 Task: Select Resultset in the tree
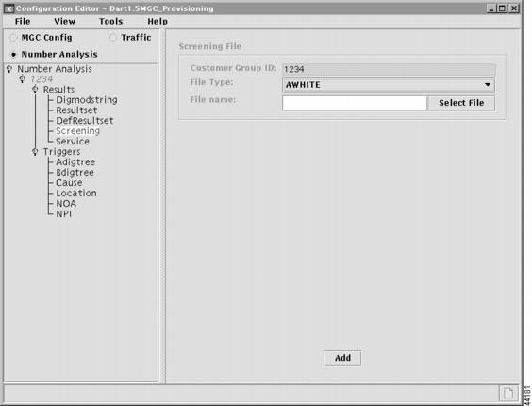[x=76, y=110]
